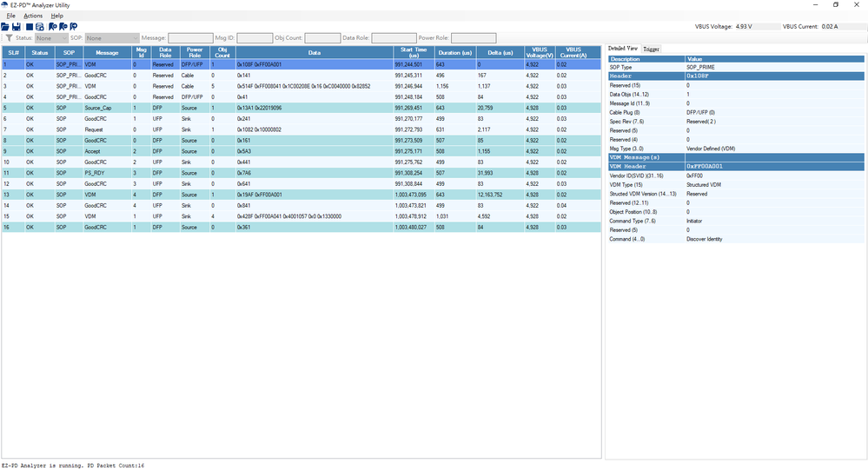Click the Header row in Detailed View
868x470 pixels.
[x=736, y=76]
